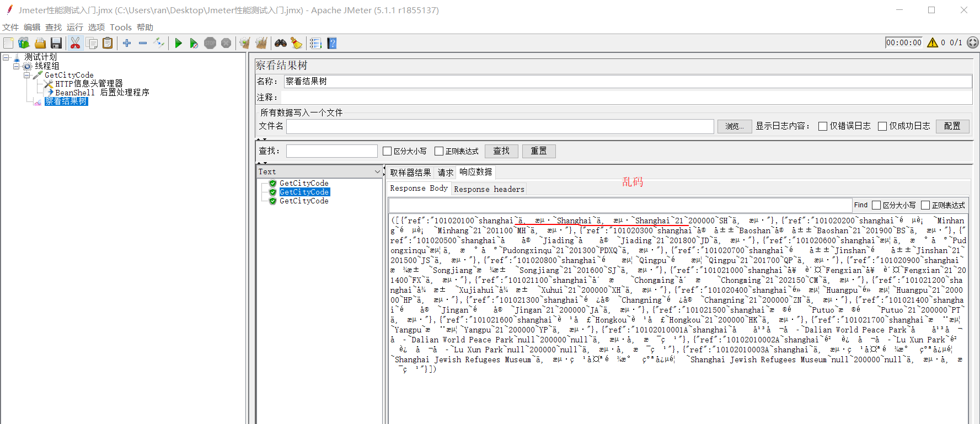Select BeanShell 后置处理程序 node

(x=102, y=92)
